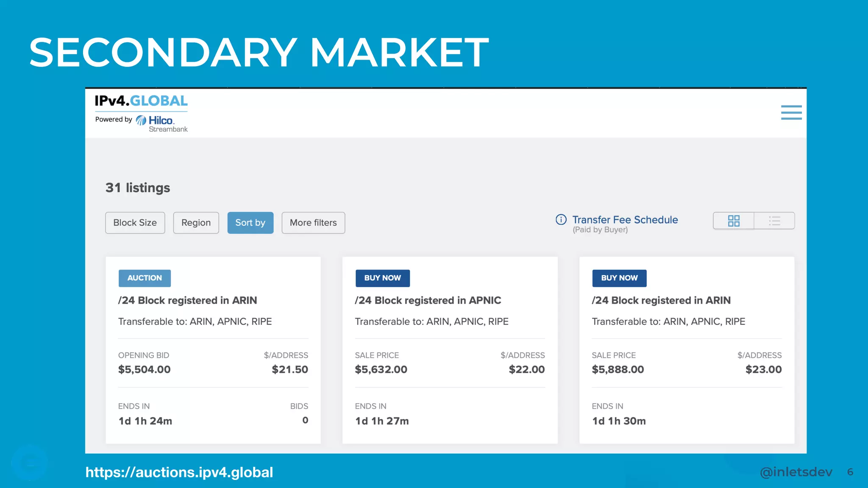Open the Region filter dropdown
This screenshot has height=488, width=868.
click(x=196, y=223)
